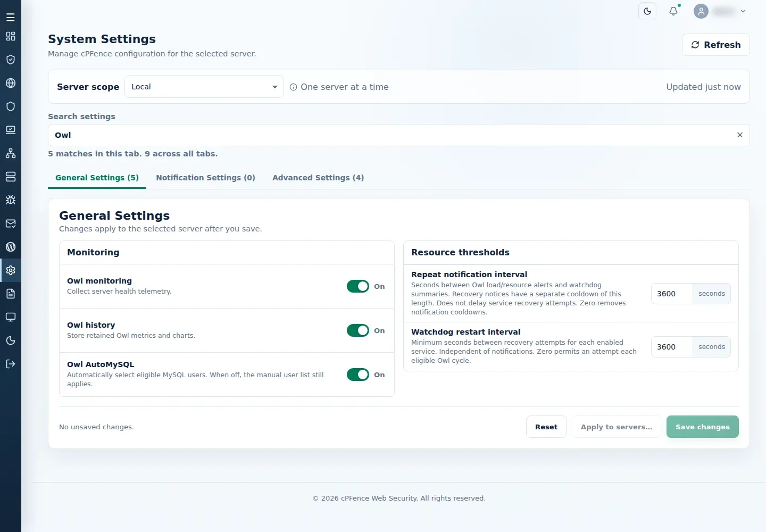Click Apply to servers… button
The width and height of the screenshot is (766, 532).
tap(617, 427)
